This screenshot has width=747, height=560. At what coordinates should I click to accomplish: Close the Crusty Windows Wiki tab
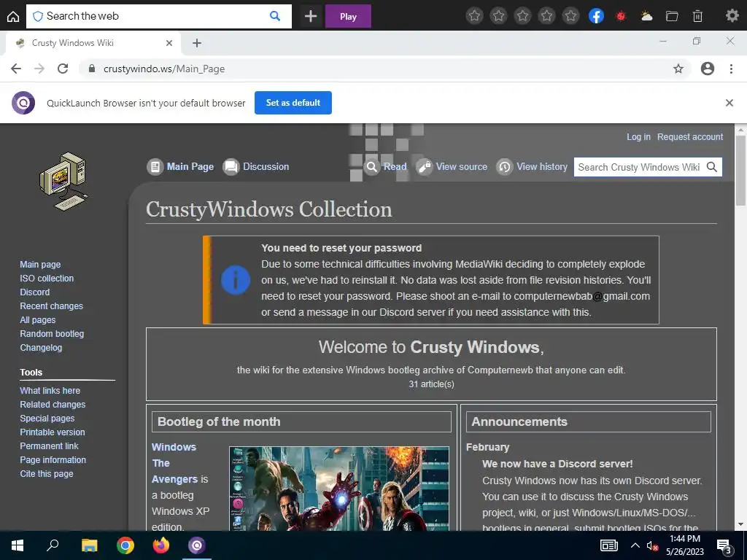pos(169,43)
